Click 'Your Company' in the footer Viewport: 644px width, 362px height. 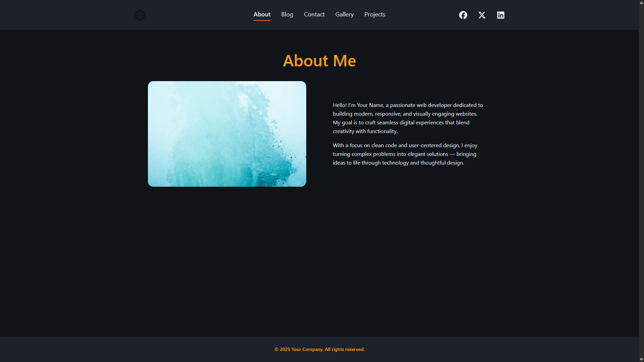(x=307, y=349)
